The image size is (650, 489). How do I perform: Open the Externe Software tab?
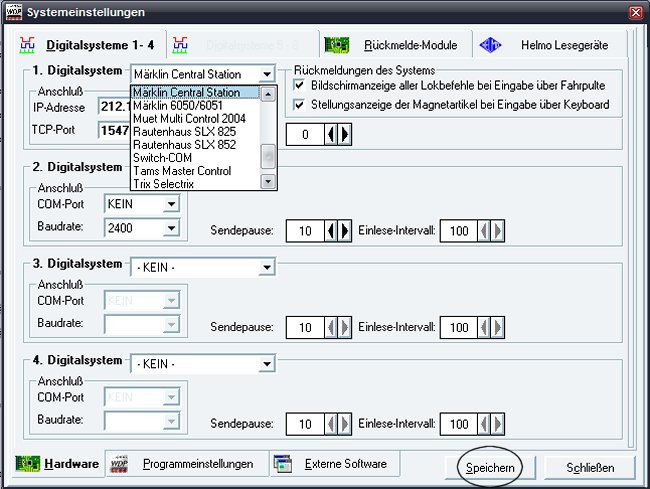click(335, 463)
